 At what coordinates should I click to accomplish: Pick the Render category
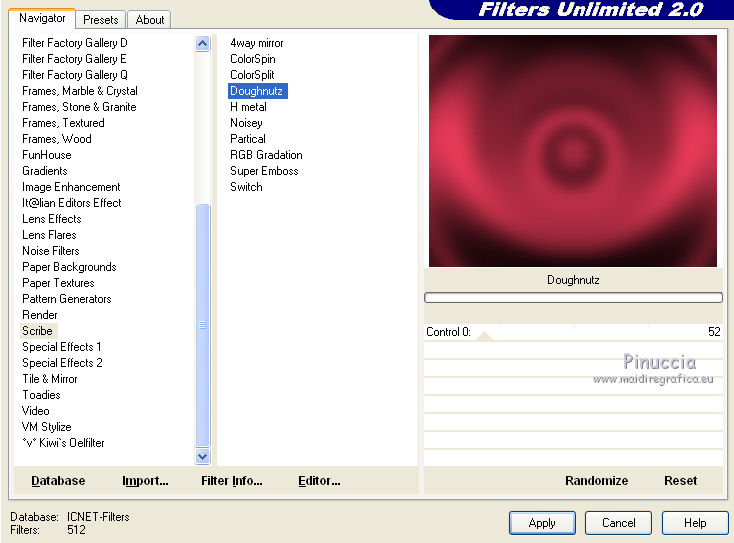pyautogui.click(x=40, y=315)
